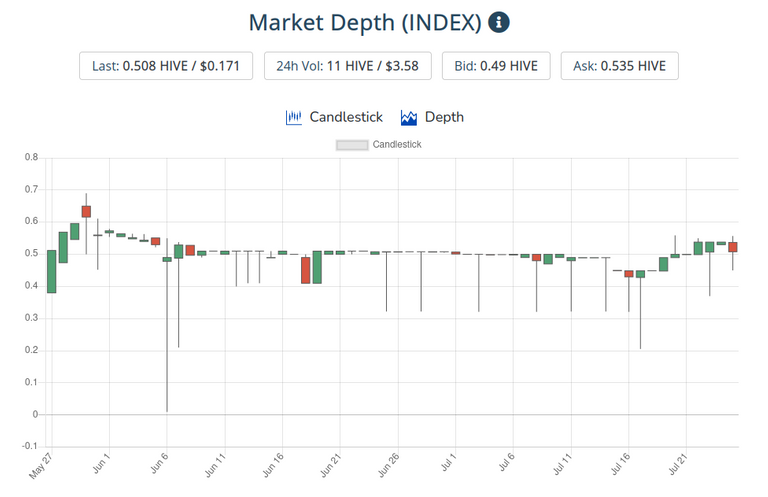Image resolution: width=768 pixels, height=497 pixels.
Task: Click the Jun 16 axis label
Action: point(273,465)
